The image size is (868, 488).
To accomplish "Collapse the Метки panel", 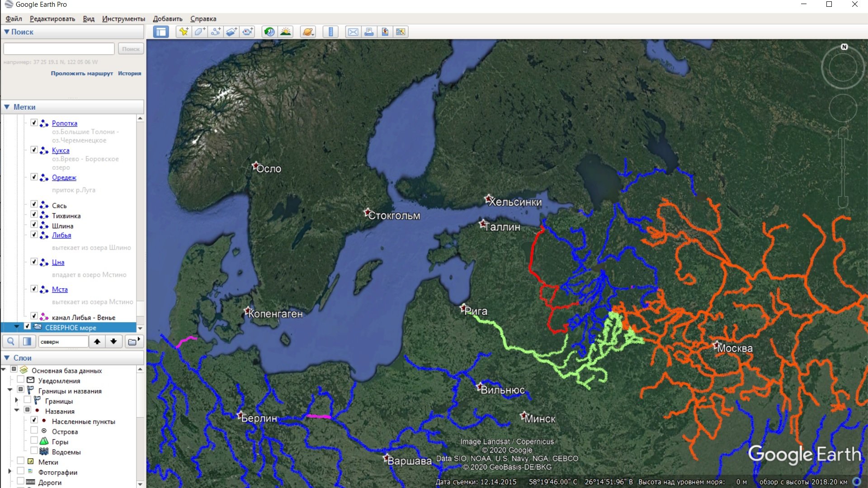I will (x=7, y=107).
